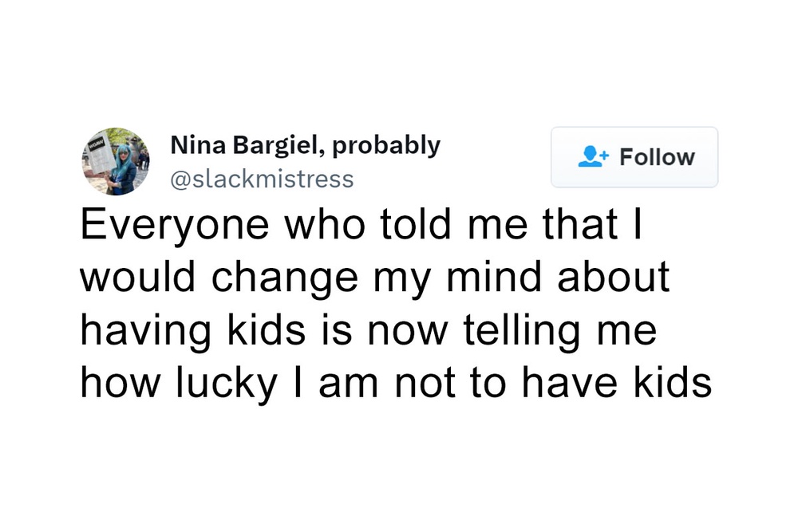The image size is (798, 532).
Task: Open Nina Bargiel's profile picture
Action: coord(117,161)
